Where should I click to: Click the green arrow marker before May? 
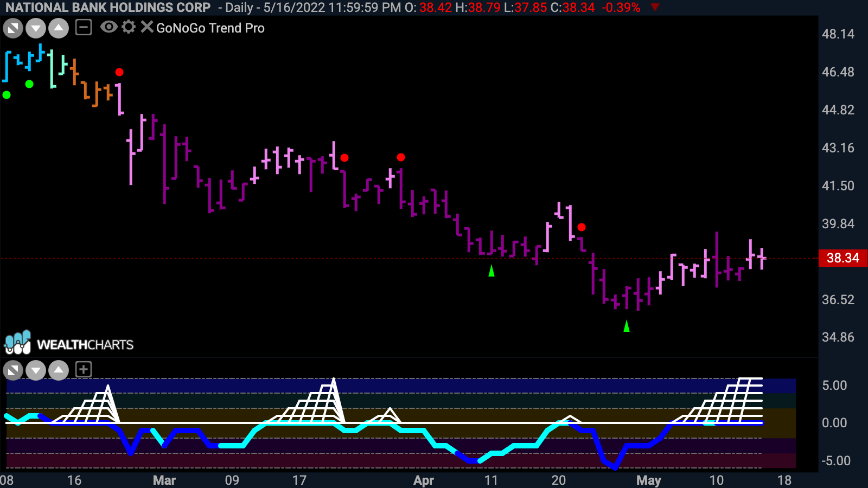click(627, 326)
